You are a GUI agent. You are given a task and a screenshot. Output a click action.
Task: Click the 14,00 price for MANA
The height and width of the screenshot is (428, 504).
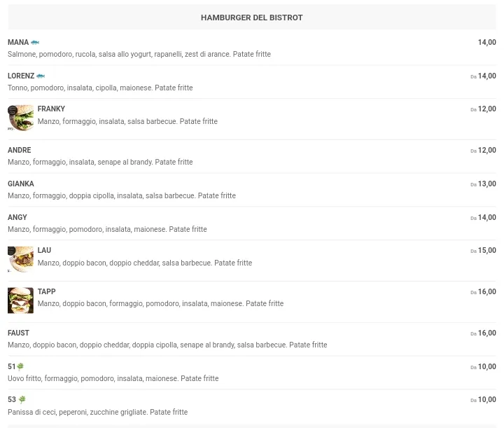pyautogui.click(x=486, y=43)
